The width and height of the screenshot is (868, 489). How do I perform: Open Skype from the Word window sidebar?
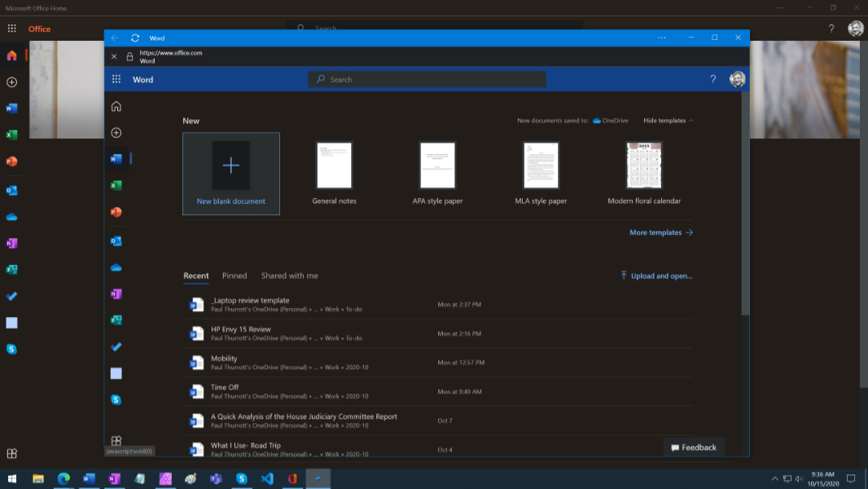116,400
